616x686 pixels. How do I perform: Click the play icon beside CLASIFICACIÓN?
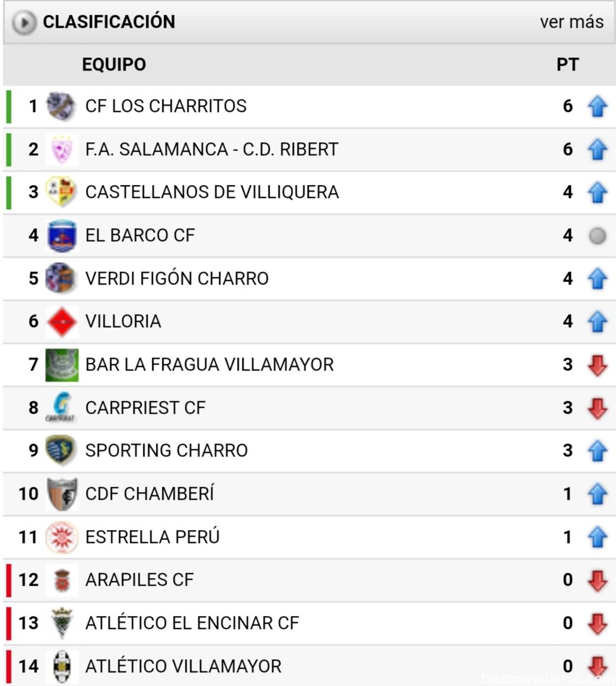pyautogui.click(x=24, y=22)
